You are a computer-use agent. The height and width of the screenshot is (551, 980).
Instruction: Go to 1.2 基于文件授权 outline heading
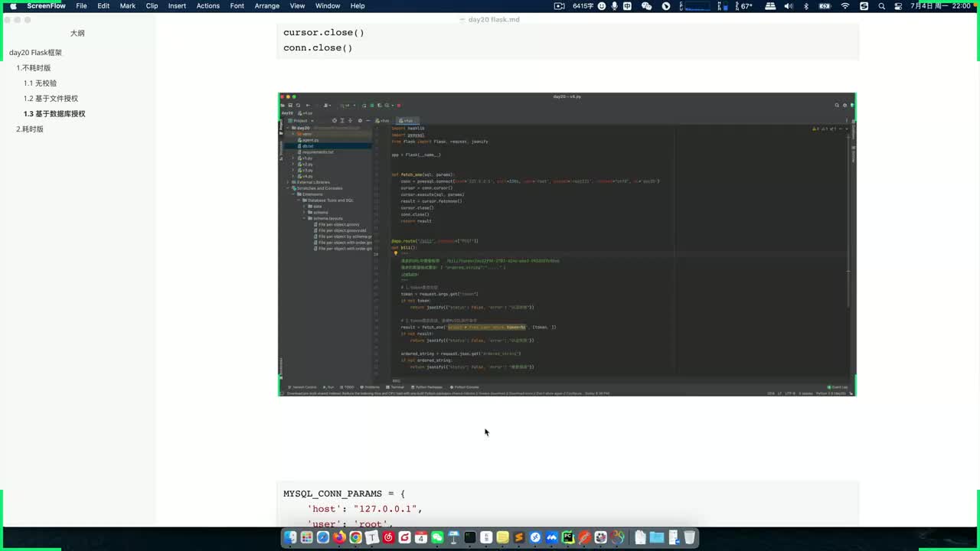pos(51,99)
